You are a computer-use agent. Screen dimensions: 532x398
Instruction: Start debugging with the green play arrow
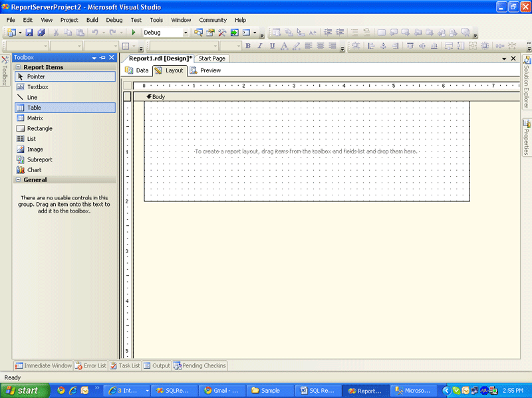coord(134,33)
